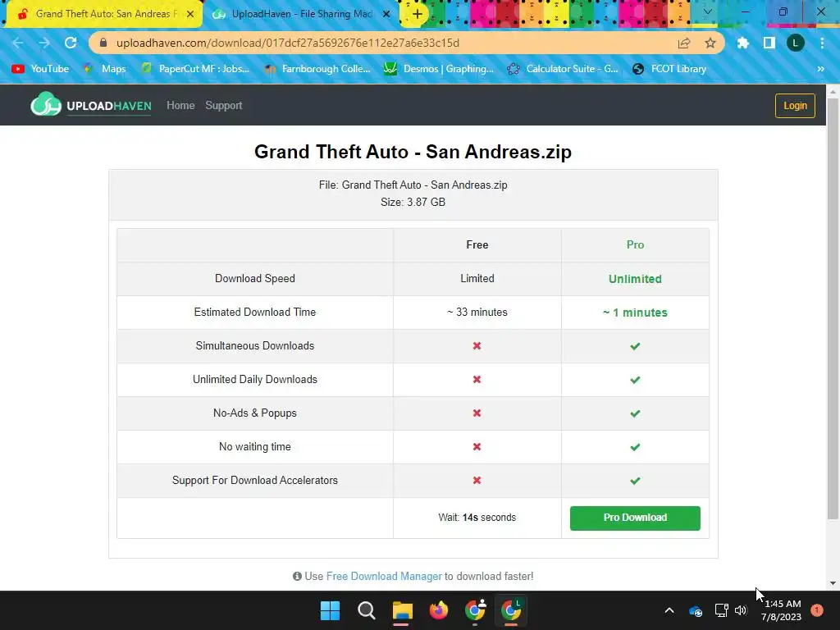Open the network tray icon
Screen dimensions: 840x630
coord(721,610)
